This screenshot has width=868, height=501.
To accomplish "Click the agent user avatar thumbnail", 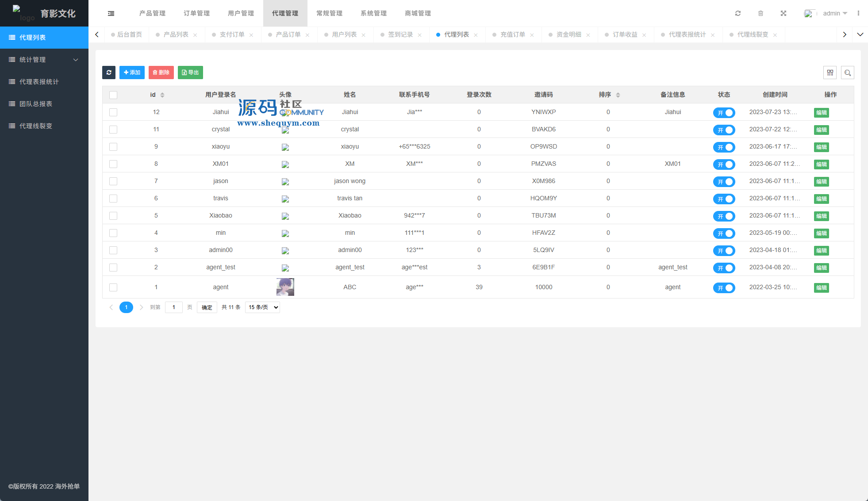I will coord(285,287).
